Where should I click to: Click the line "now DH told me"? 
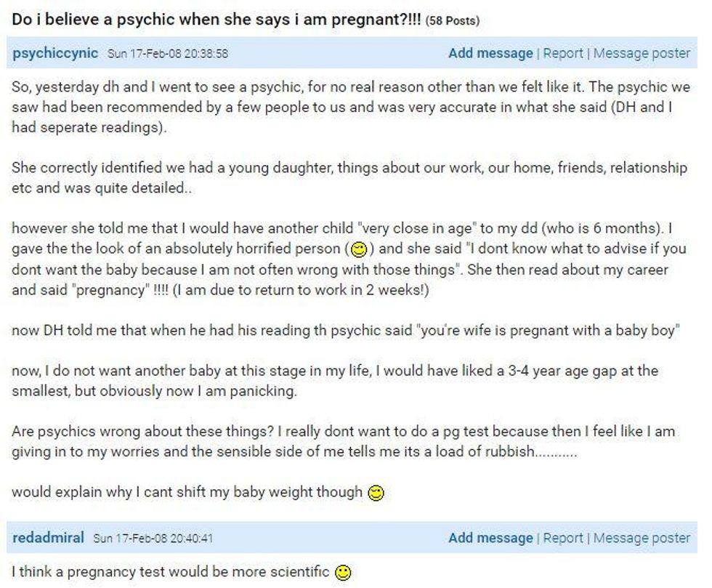346,331
